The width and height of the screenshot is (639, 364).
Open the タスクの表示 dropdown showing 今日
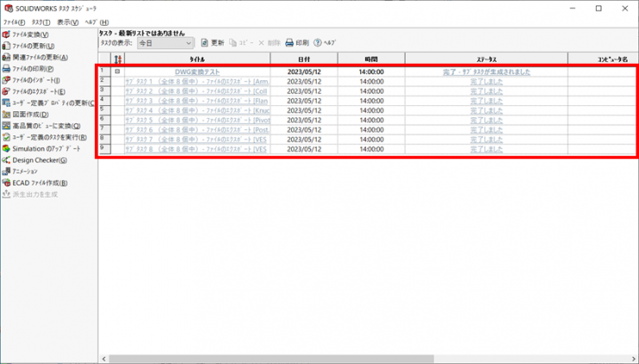[165, 42]
